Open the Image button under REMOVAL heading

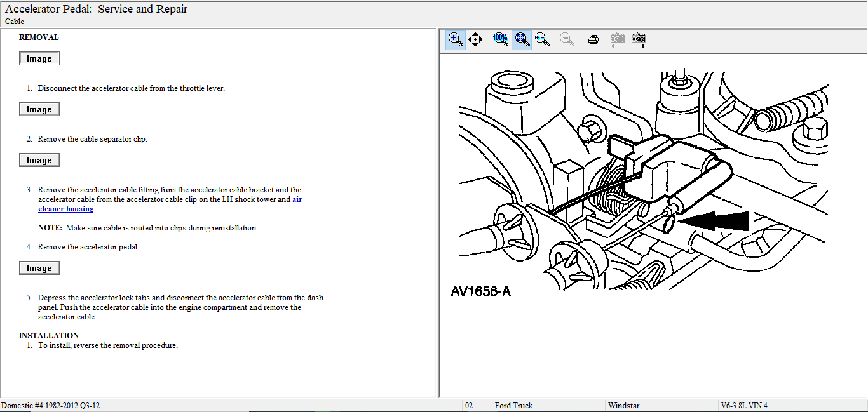[x=39, y=59]
